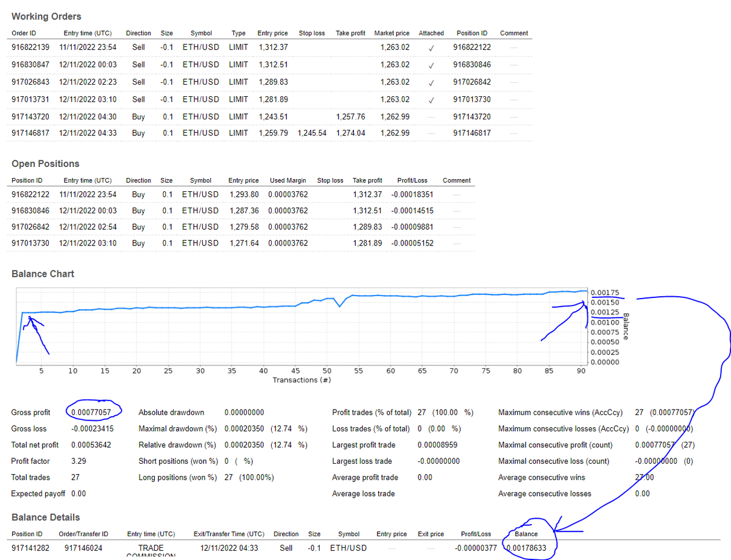
Task: Click the -0.00018351 profit/loss value
Action: [412, 194]
